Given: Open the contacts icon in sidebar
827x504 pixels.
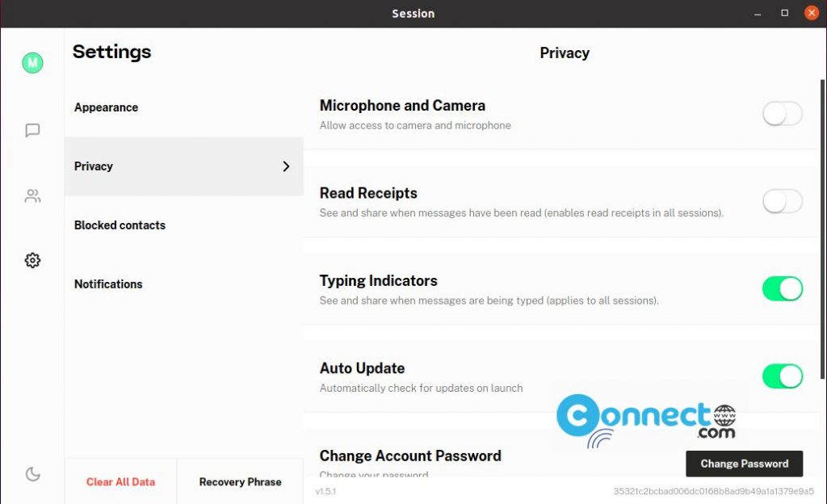Looking at the screenshot, I should (32, 195).
